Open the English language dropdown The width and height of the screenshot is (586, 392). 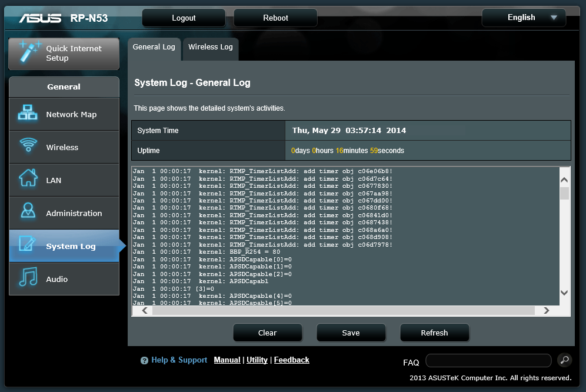coord(524,18)
